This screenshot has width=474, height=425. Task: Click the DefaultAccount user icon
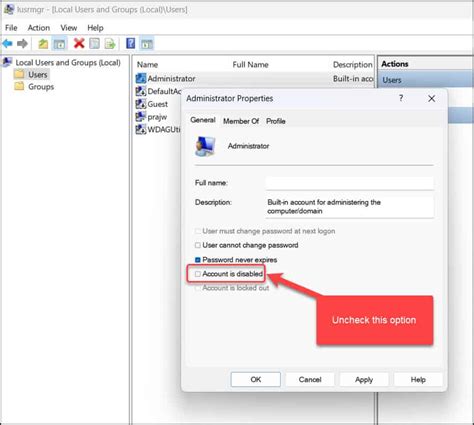[x=141, y=91]
